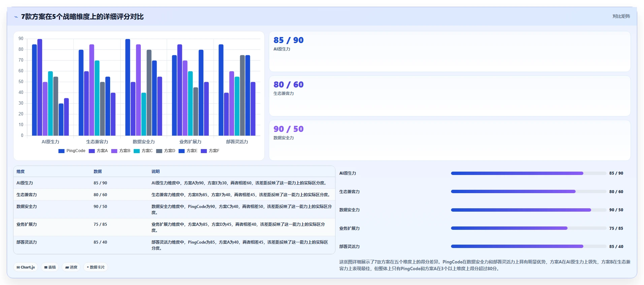Image resolution: width=644 pixels, height=285 pixels.
Task: Toggle 方案F series in chart legend
Action: click(210, 151)
